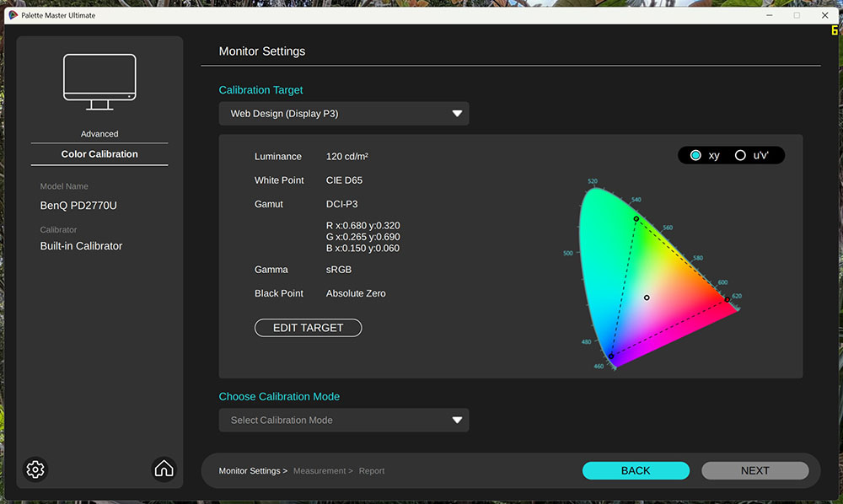Click the Measurement step in the breadcrumb
The width and height of the screenshot is (843, 504).
319,471
